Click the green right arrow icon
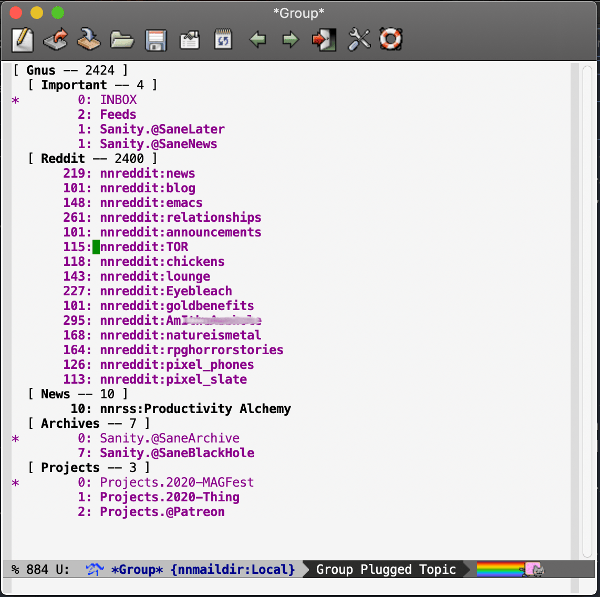 [290, 40]
